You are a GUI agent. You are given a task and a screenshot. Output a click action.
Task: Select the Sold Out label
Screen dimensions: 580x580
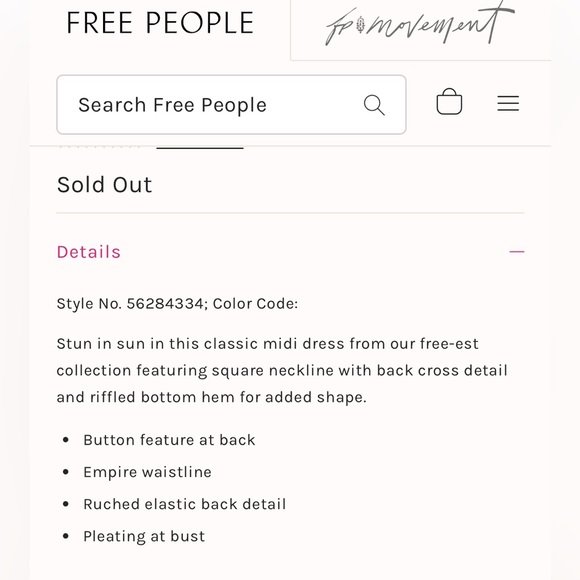104,185
